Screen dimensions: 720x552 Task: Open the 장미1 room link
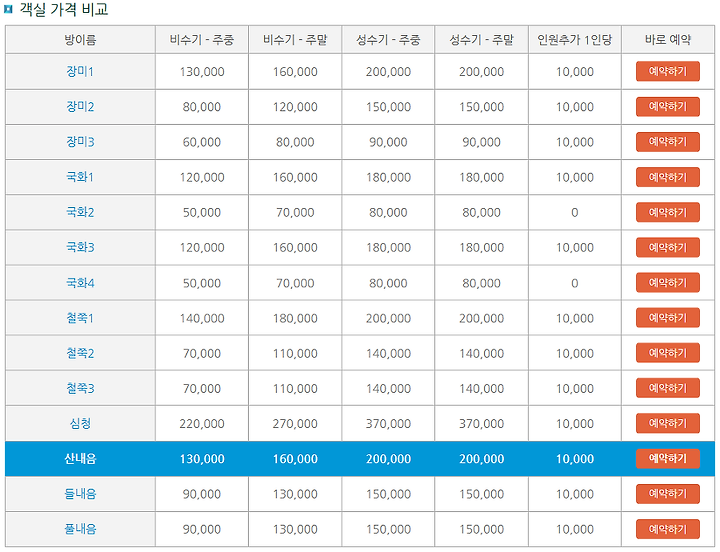80,72
